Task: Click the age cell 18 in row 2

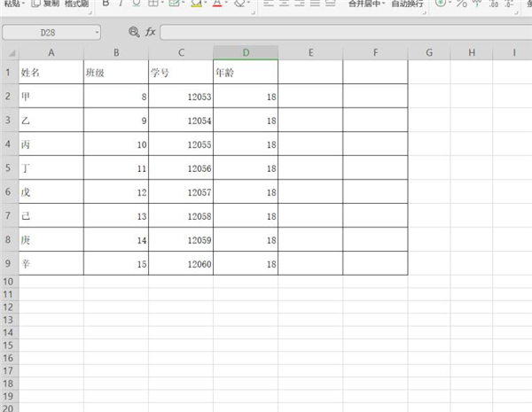Action: coord(246,96)
